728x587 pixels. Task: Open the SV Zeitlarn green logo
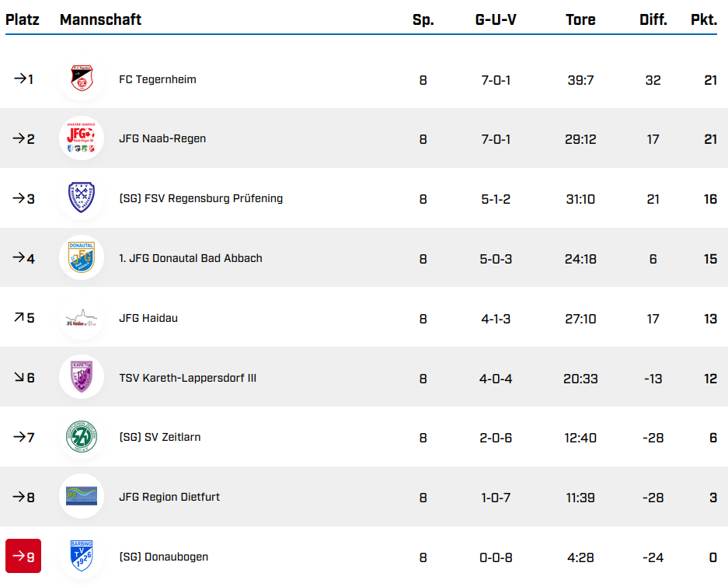click(x=82, y=437)
